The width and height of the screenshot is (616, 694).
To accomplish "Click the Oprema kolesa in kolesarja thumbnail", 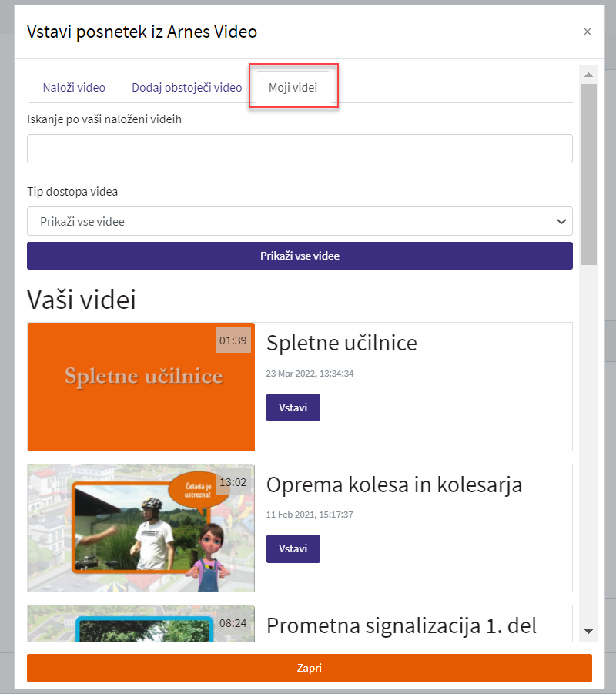I will [x=141, y=528].
